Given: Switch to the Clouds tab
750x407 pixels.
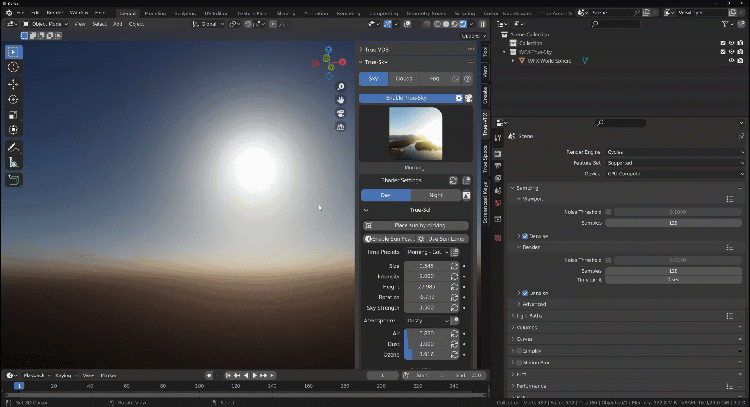Looking at the screenshot, I should point(403,78).
